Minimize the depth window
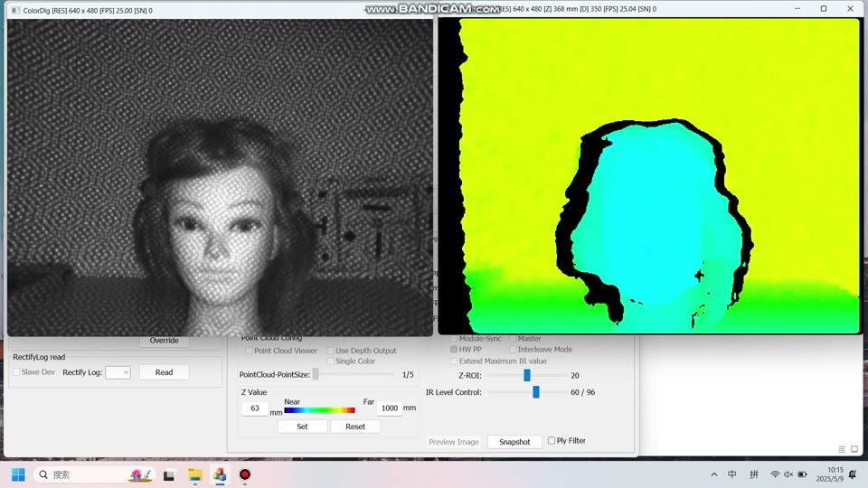Viewport: 868px width, 488px height. click(x=797, y=9)
